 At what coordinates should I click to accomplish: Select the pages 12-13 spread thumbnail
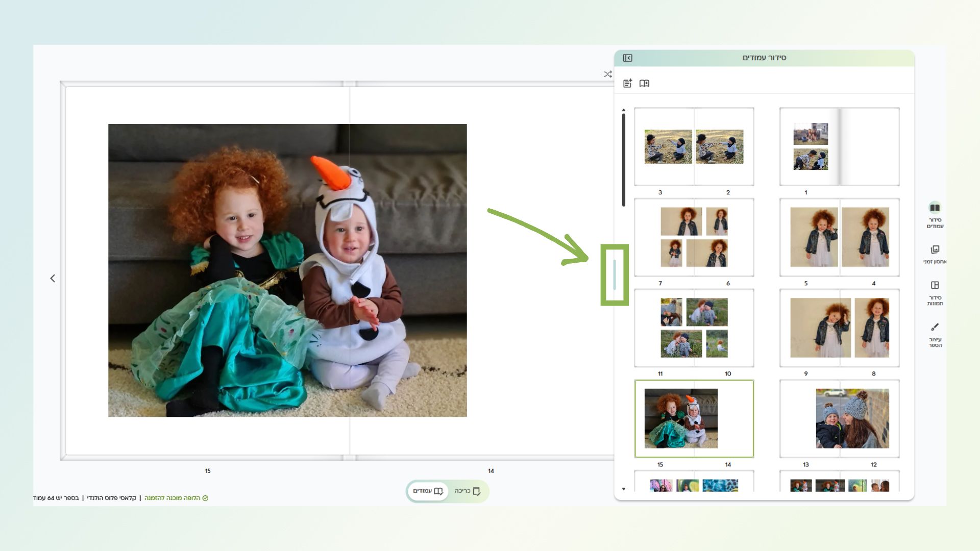coord(839,419)
